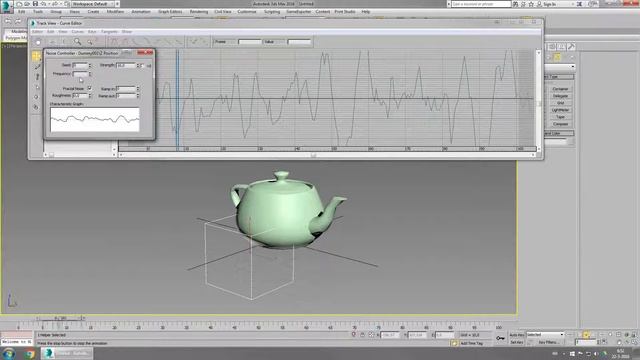Click the keyword search field in title bar
The width and height of the screenshot is (640, 360).
click(481, 4)
